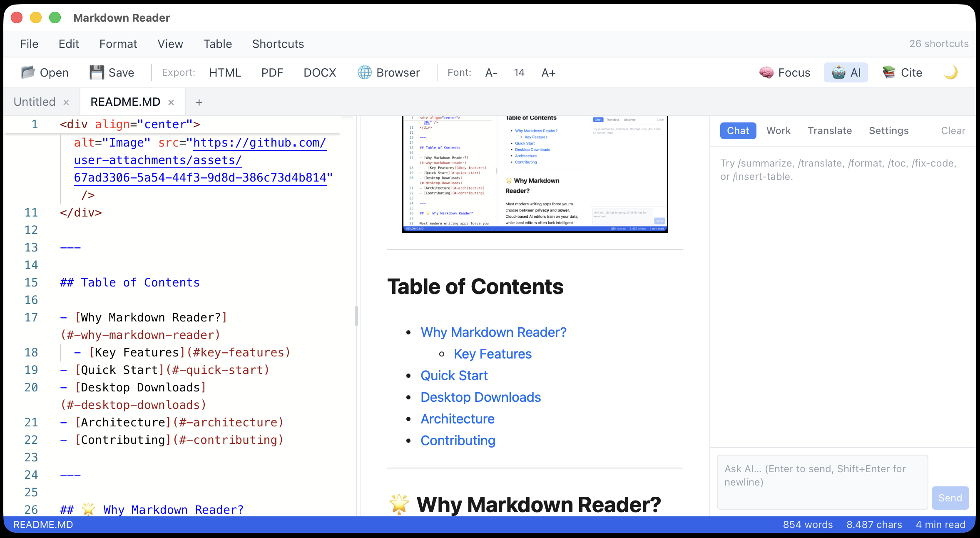Image resolution: width=980 pixels, height=538 pixels.
Task: Save the document with the Save button
Action: (x=112, y=72)
